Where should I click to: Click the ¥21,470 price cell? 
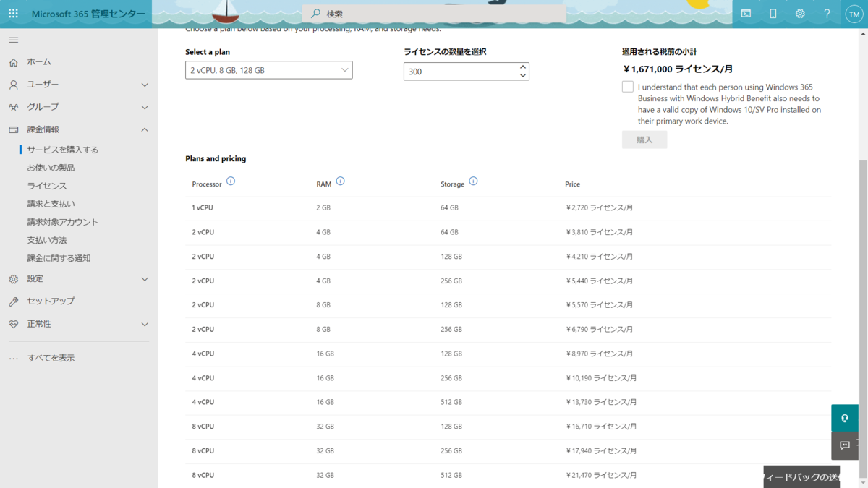(601, 475)
